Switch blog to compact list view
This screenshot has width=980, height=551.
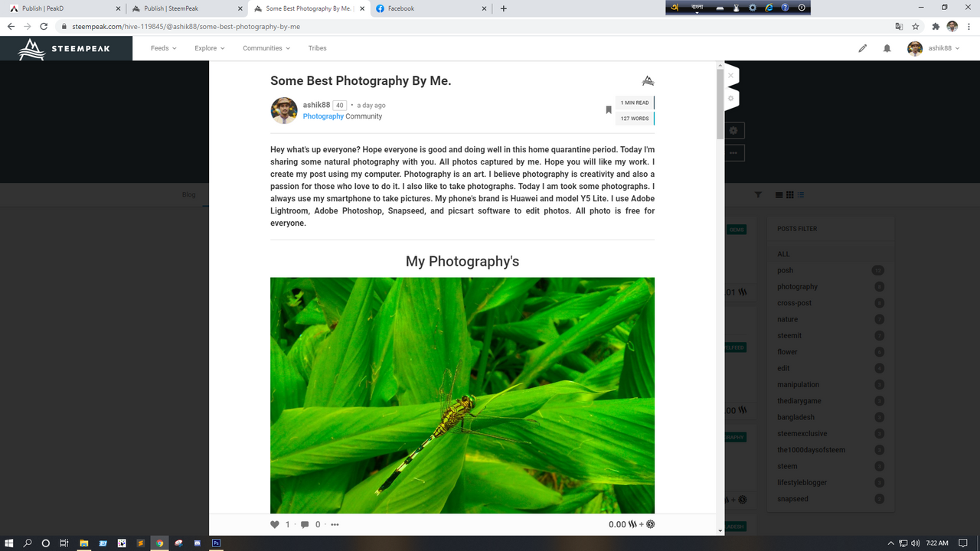click(779, 195)
